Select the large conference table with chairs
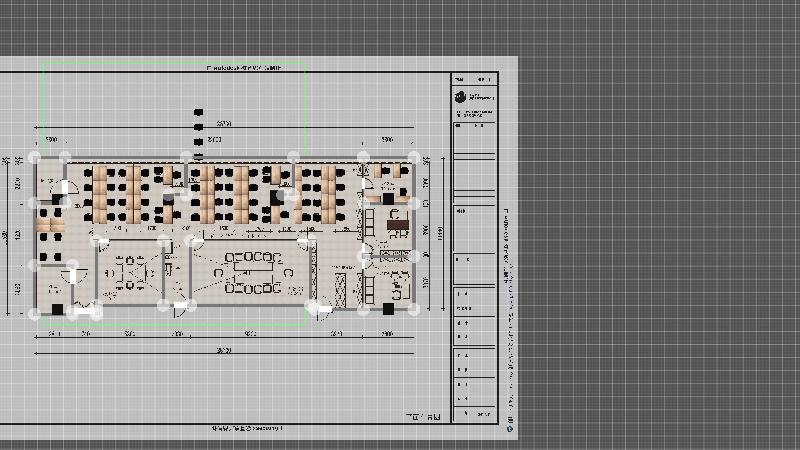This screenshot has width=800, height=450. (253, 275)
